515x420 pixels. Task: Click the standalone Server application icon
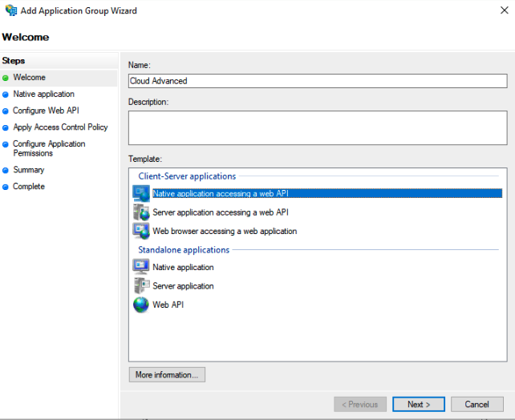tap(140, 285)
